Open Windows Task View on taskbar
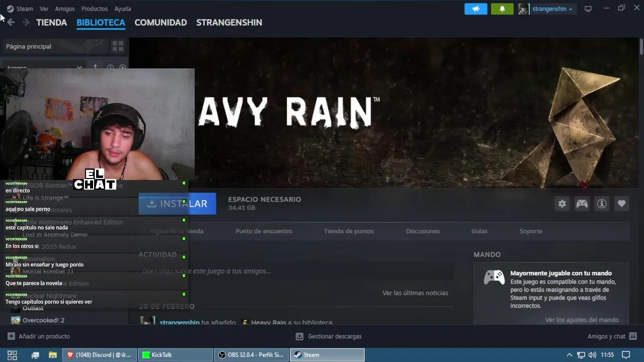Image resolution: width=644 pixels, height=362 pixels. click(12, 355)
